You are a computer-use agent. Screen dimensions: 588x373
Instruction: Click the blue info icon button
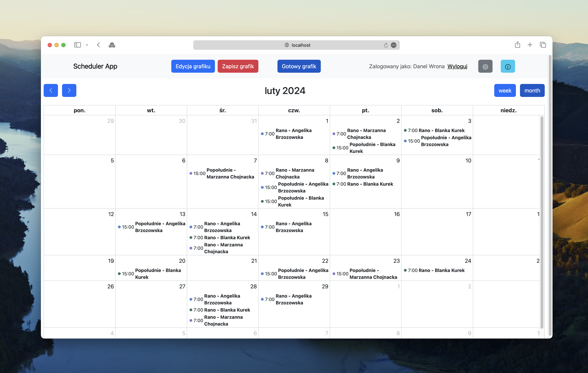click(x=508, y=66)
